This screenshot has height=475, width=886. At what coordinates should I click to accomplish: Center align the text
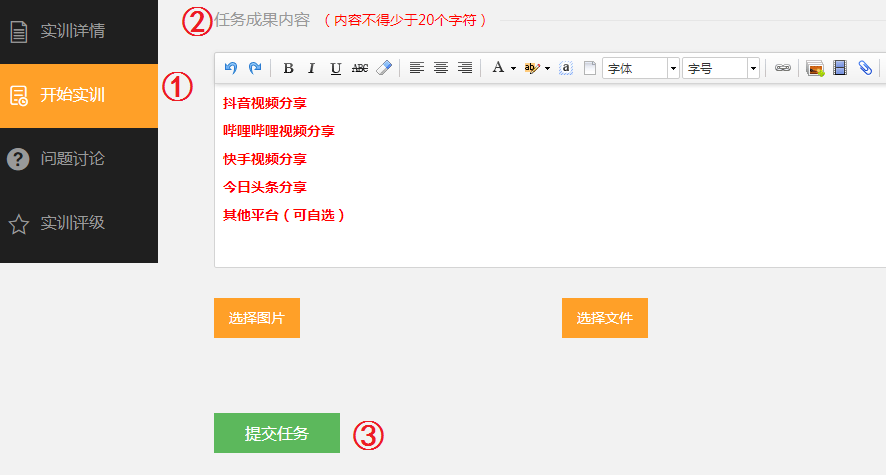click(440, 68)
